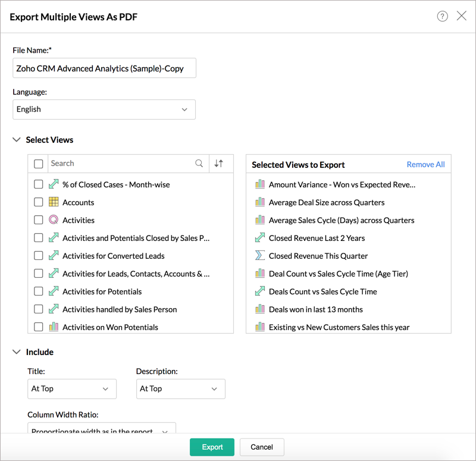Click the bar chart icon next to Deals won in last 13 months
The image size is (476, 461).
[260, 309]
